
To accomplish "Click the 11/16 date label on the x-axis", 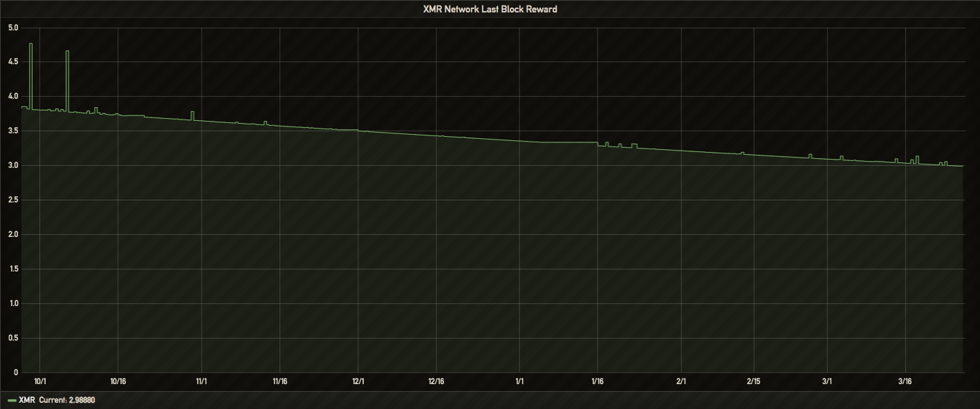I will [280, 381].
